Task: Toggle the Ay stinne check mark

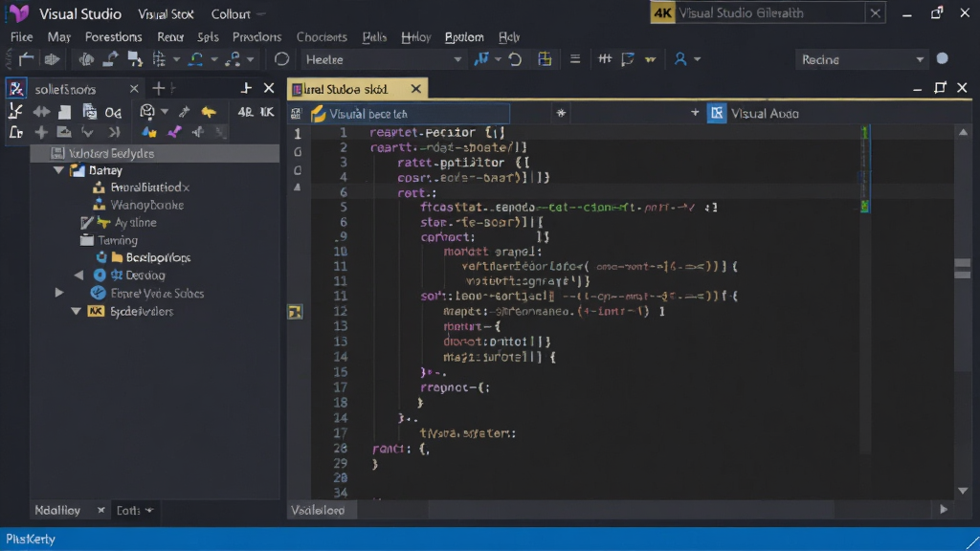Action: pos(87,222)
